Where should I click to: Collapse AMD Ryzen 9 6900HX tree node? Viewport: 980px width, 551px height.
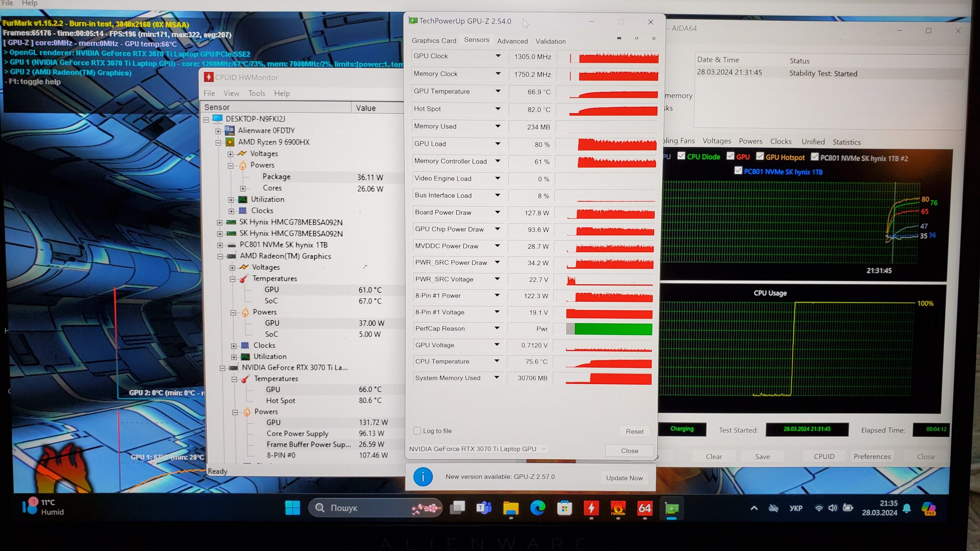218,143
